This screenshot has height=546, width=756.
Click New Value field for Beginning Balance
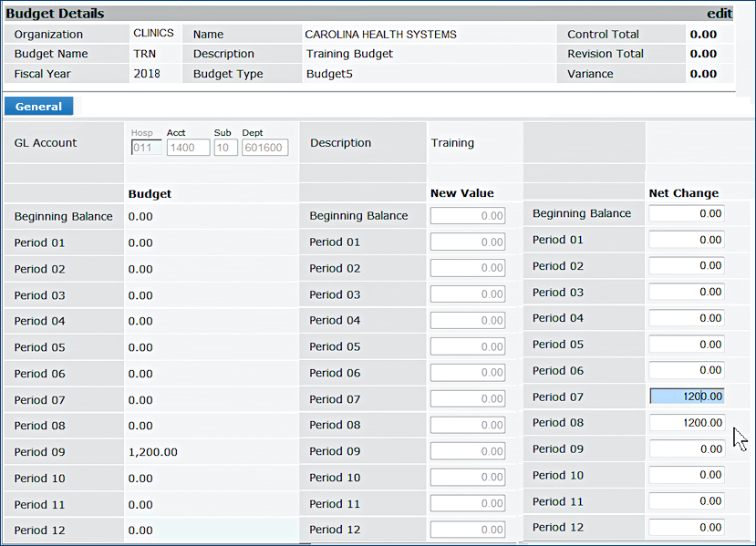coord(468,216)
